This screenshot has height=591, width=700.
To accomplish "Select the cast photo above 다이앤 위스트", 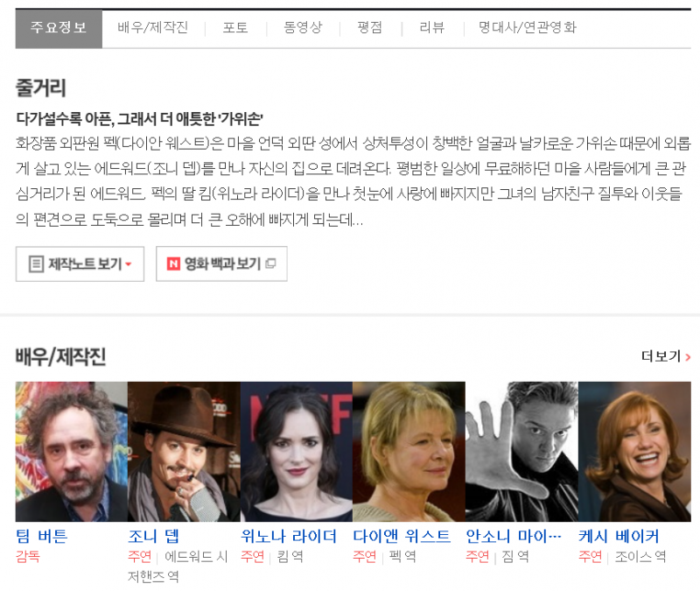I will (409, 451).
